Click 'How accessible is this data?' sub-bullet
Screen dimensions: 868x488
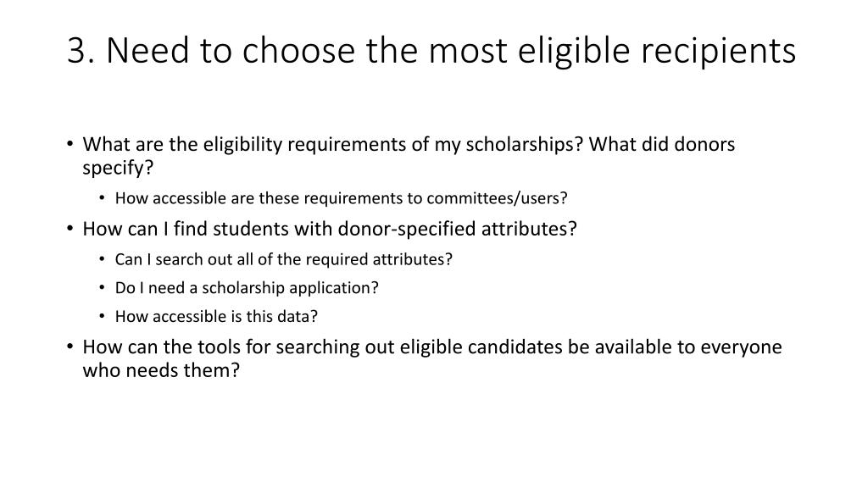(216, 317)
